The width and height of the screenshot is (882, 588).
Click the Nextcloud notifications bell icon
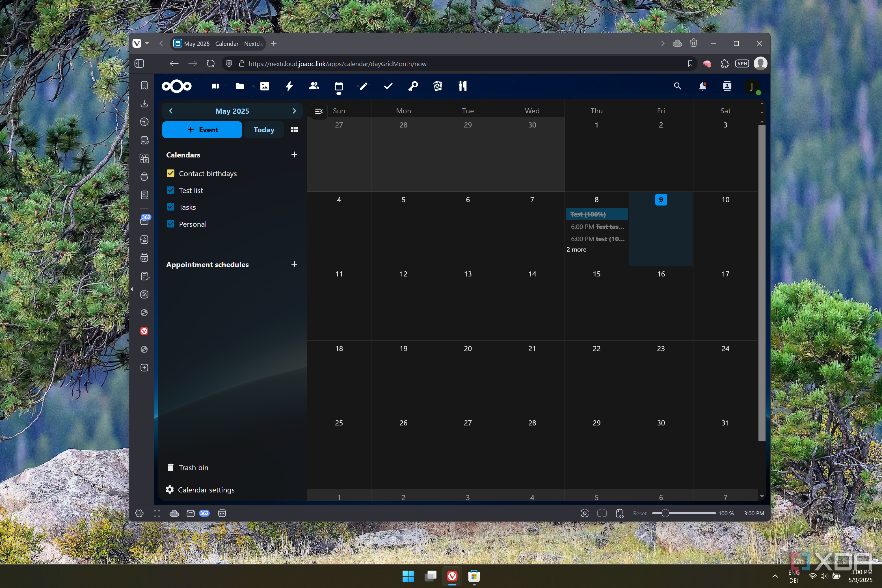pos(702,86)
